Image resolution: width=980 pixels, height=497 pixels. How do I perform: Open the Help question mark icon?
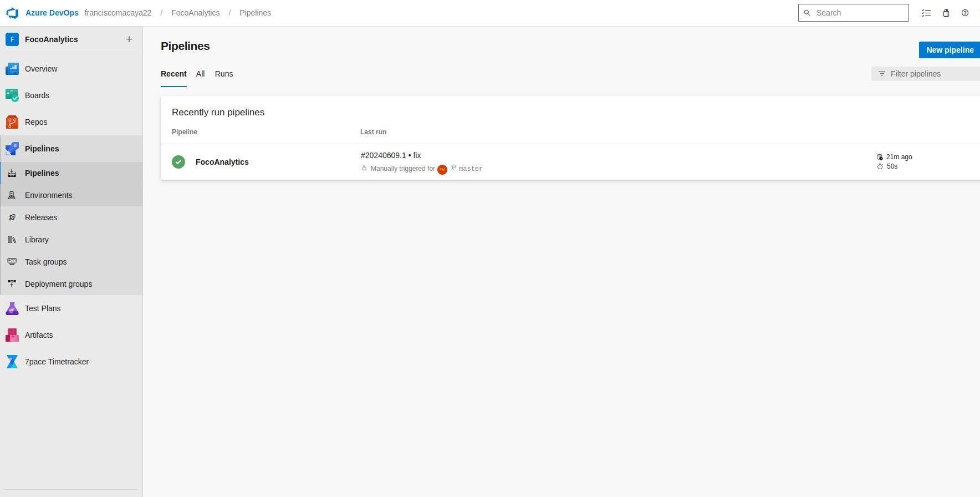tap(965, 13)
